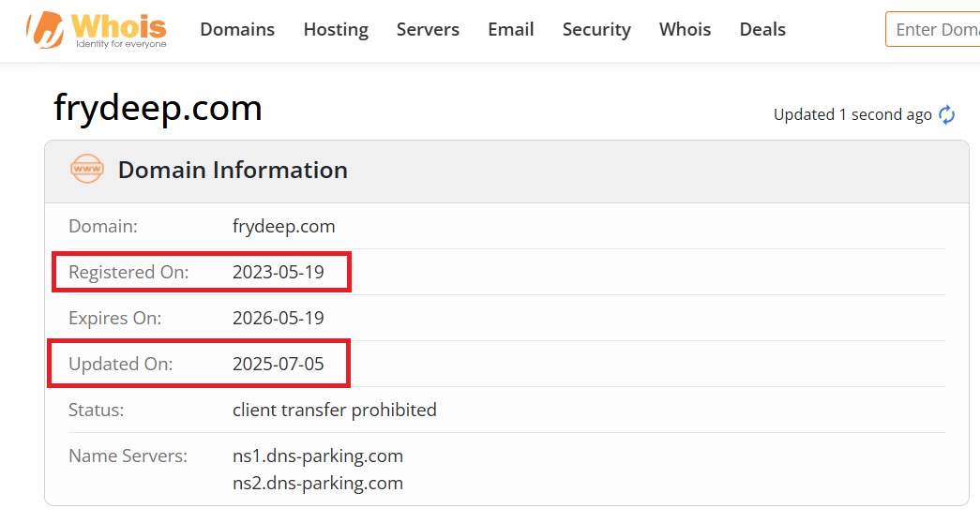Open the Whois menu item
The width and height of the screenshot is (980, 523).
[x=685, y=29]
